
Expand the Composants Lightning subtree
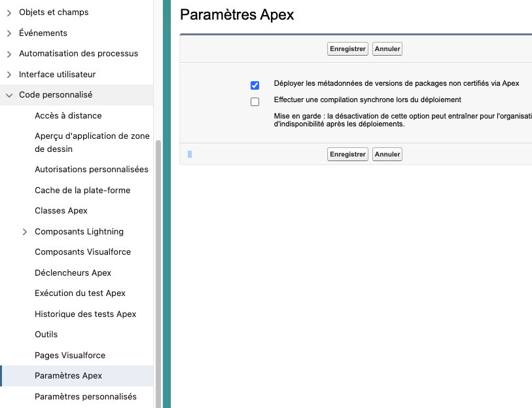point(25,231)
